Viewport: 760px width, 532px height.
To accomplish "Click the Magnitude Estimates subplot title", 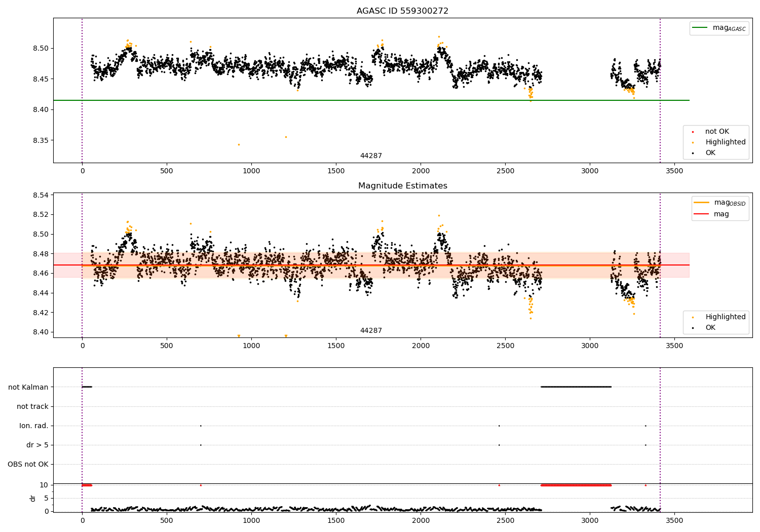I will pyautogui.click(x=402, y=186).
